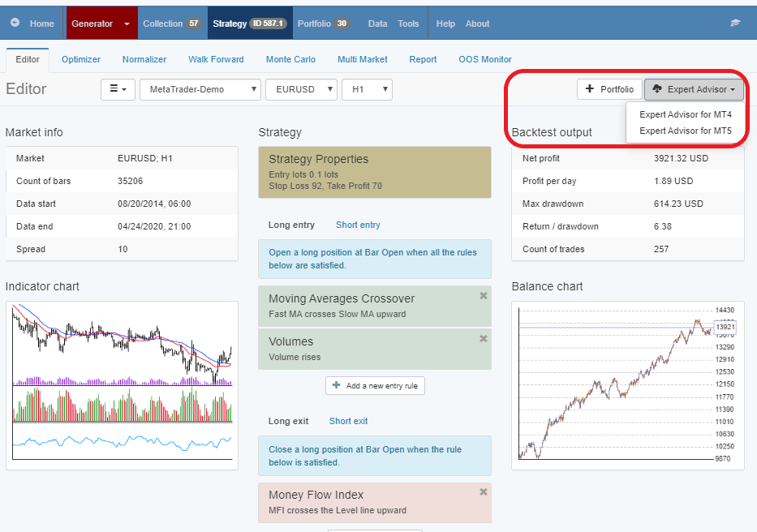This screenshot has height=532, width=757.
Task: Open the EURUSD symbol dropdown
Action: [301, 89]
